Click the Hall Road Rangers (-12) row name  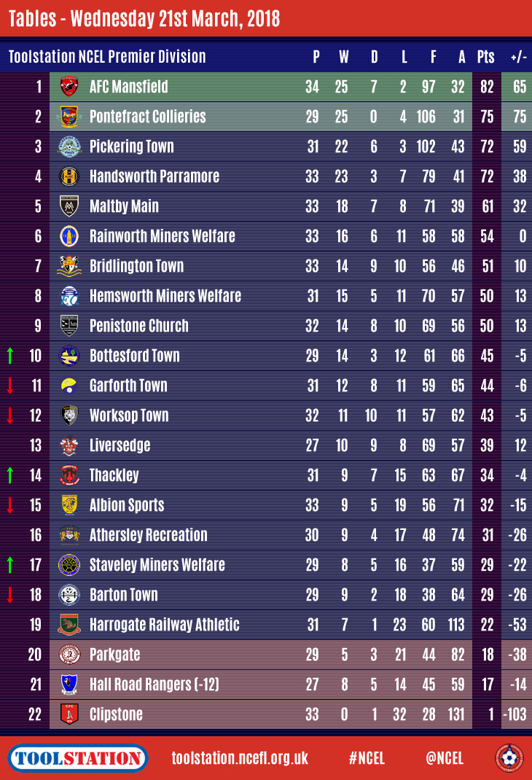coord(154,685)
